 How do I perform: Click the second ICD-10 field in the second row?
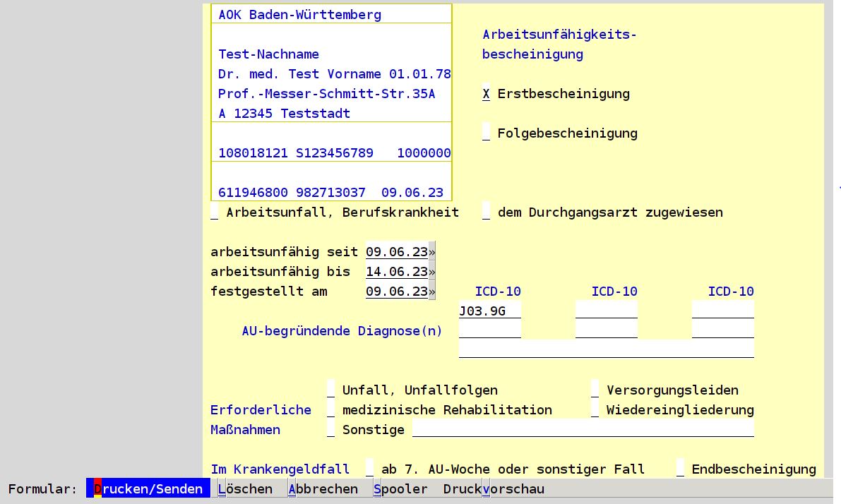[607, 331]
